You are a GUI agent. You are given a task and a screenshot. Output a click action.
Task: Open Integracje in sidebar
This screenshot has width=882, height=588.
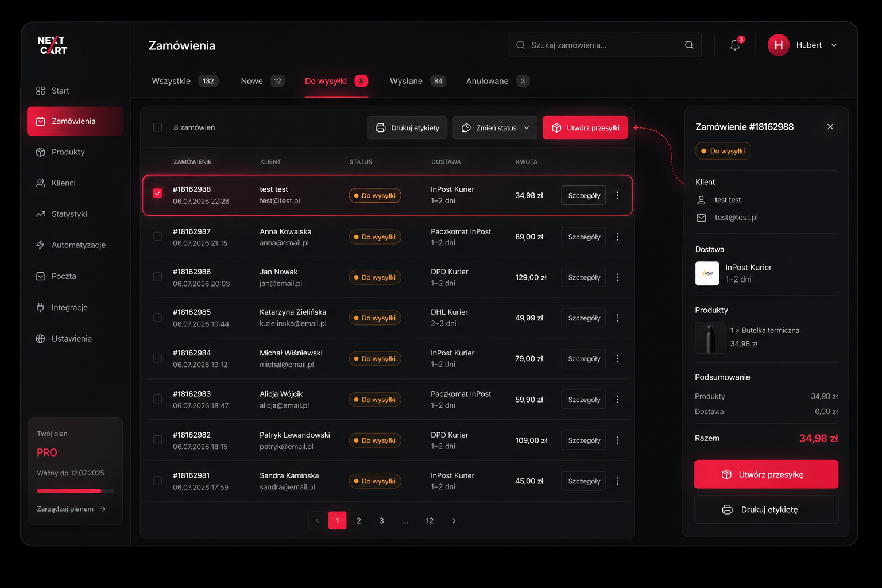coord(75,308)
